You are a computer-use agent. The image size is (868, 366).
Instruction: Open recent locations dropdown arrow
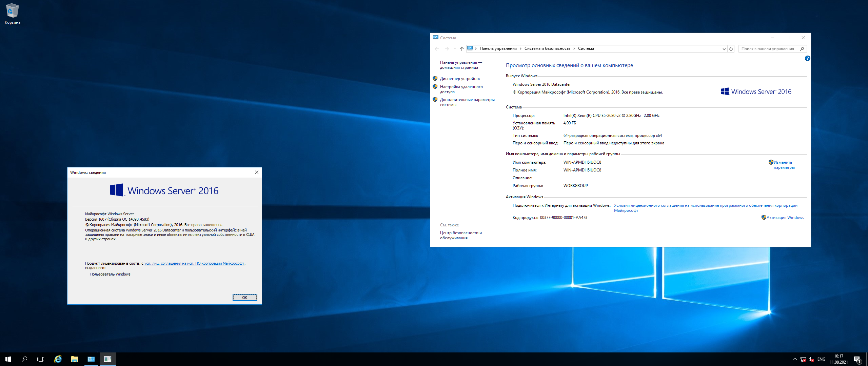pos(455,49)
